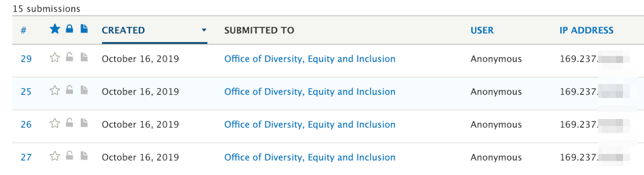
Task: Sort by starred column header icon
Action: 55,29
